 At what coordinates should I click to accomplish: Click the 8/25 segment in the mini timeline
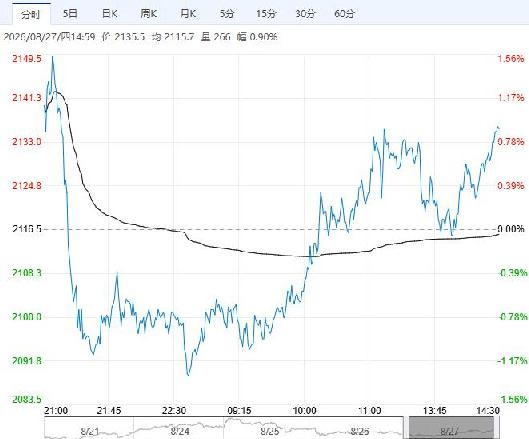(x=269, y=428)
